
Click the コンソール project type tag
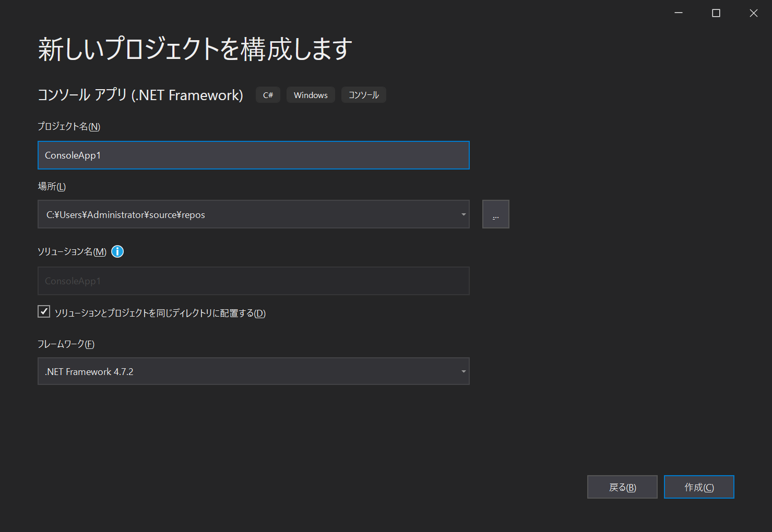[363, 95]
